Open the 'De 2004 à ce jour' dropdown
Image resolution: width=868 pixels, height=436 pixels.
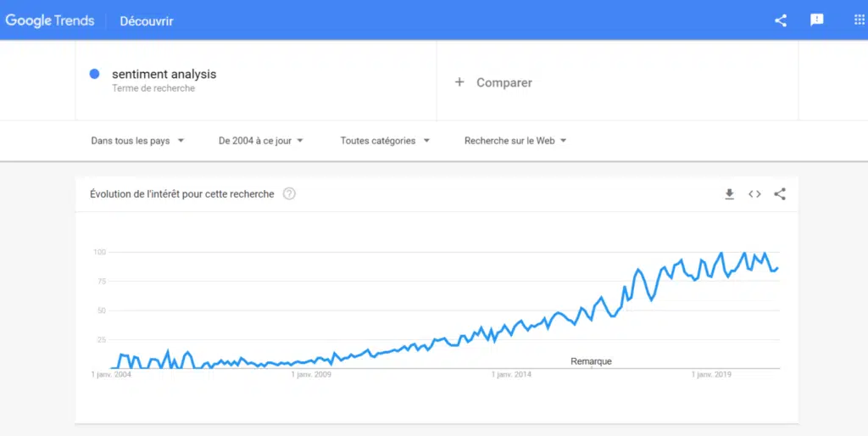(x=261, y=141)
